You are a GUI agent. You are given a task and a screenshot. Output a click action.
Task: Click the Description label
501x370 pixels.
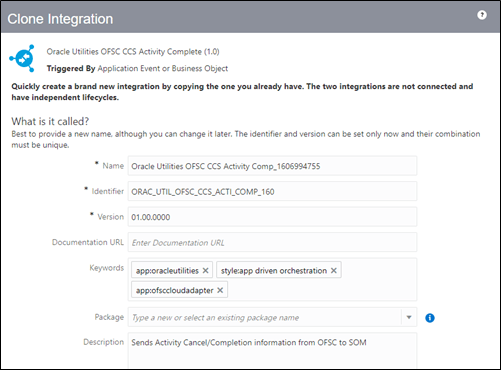coord(104,342)
